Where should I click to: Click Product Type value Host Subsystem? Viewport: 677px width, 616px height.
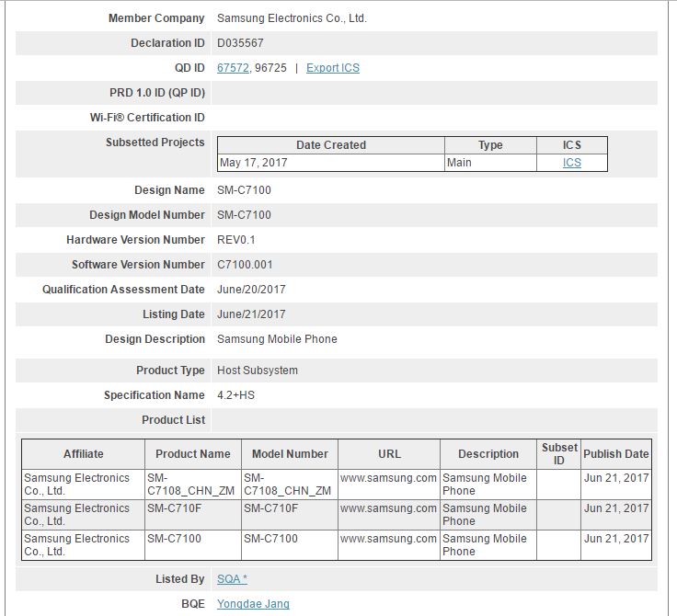[x=258, y=371]
